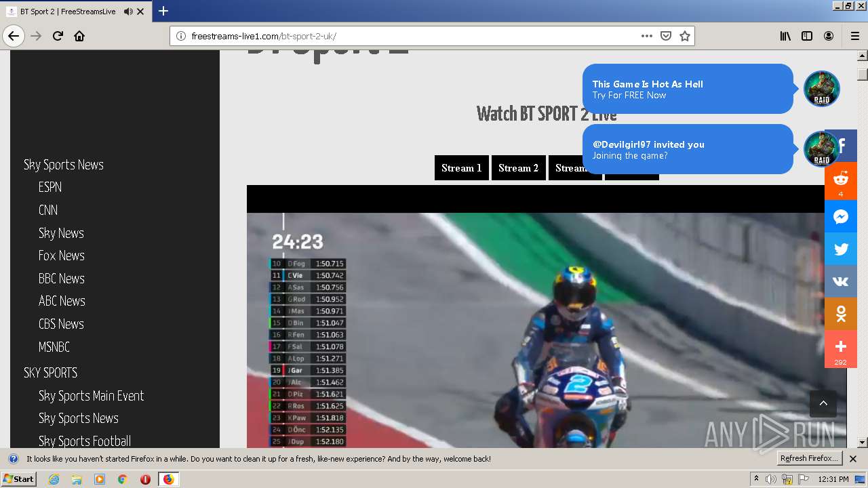The image size is (868, 488).
Task: Open the Firefox home page
Action: click(x=79, y=36)
